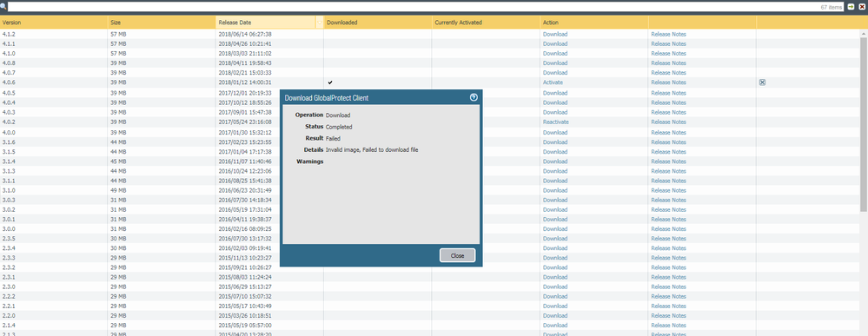This screenshot has width=868, height=336.
Task: Click the '67 items' count label
Action: 831,7
